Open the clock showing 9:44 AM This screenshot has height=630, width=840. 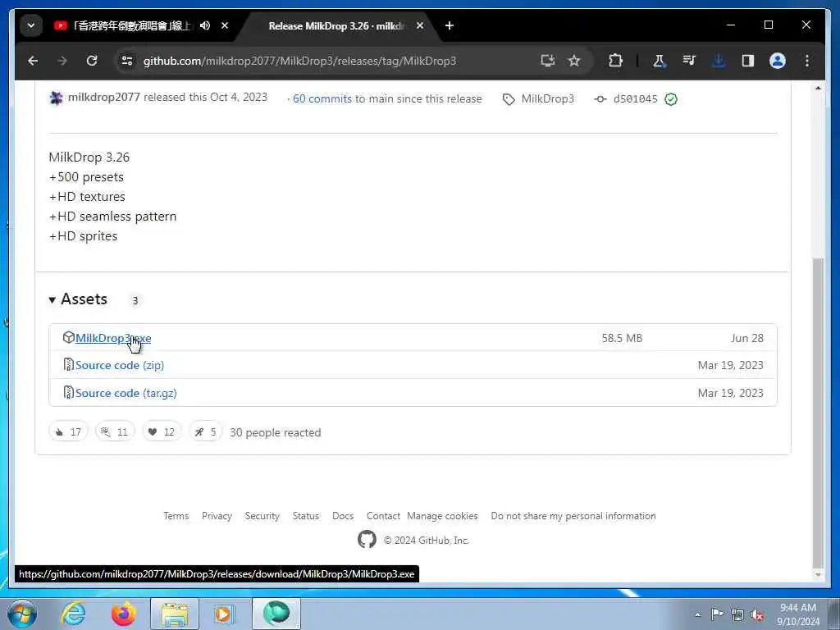[798, 614]
